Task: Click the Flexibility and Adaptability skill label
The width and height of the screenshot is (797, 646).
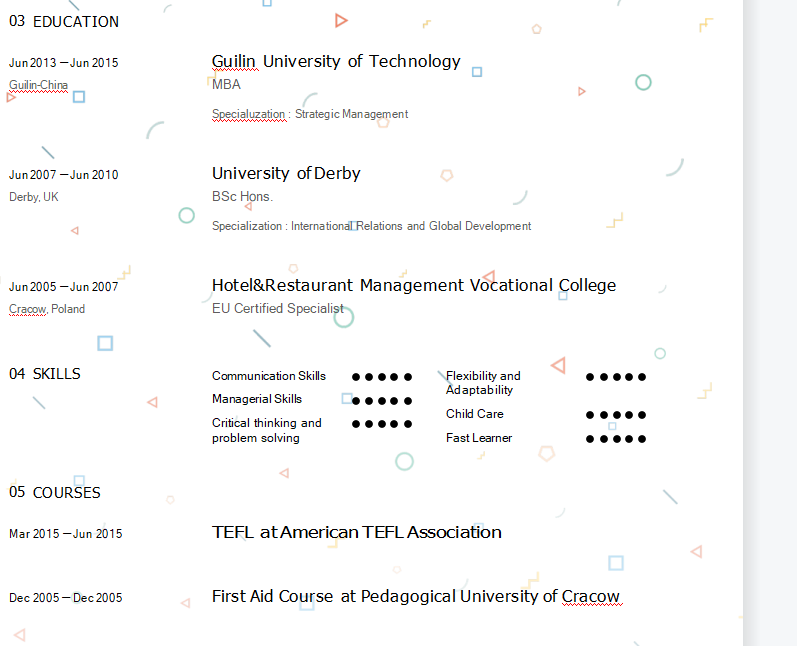Action: [483, 383]
